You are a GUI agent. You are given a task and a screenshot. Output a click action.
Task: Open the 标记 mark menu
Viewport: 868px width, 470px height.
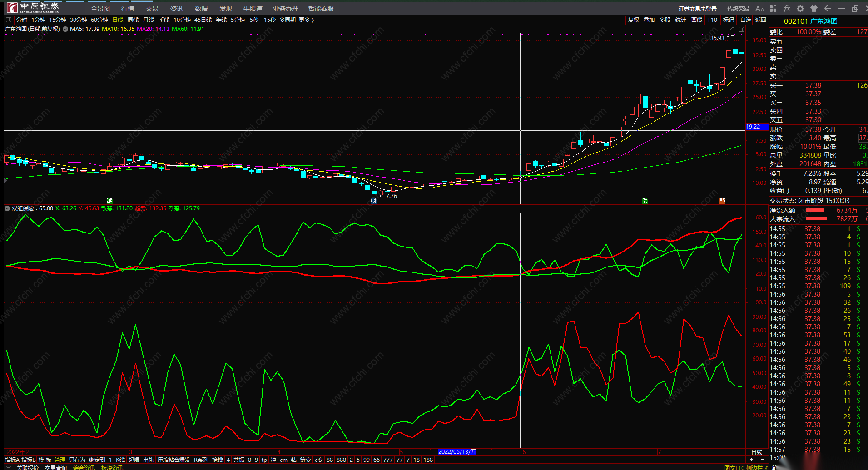click(729, 20)
